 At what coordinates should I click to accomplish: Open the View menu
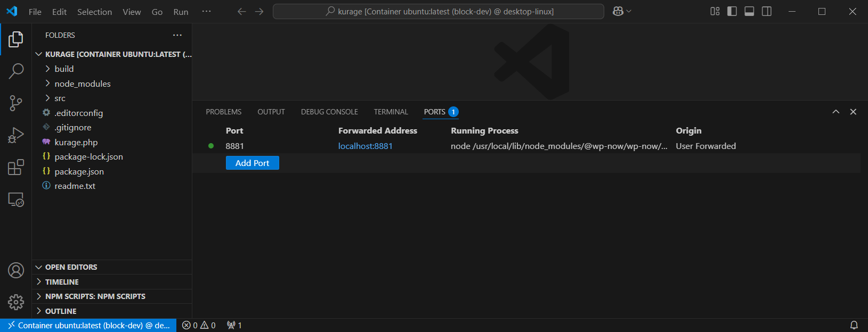click(132, 12)
